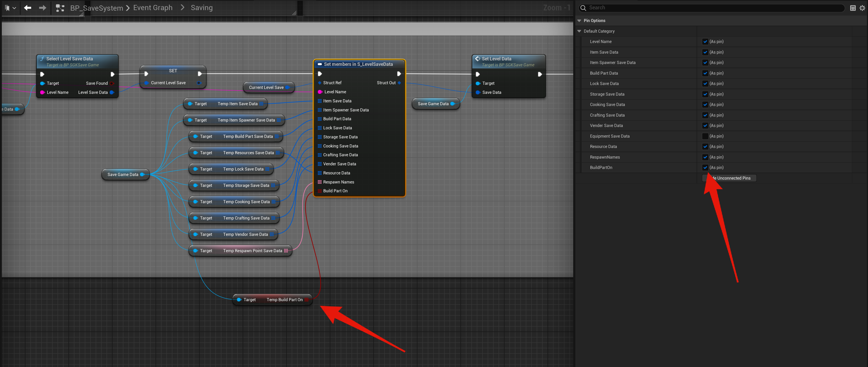Image resolution: width=868 pixels, height=367 pixels.
Task: Click BP_SaveSystem in the breadcrumb
Action: pyautogui.click(x=96, y=8)
